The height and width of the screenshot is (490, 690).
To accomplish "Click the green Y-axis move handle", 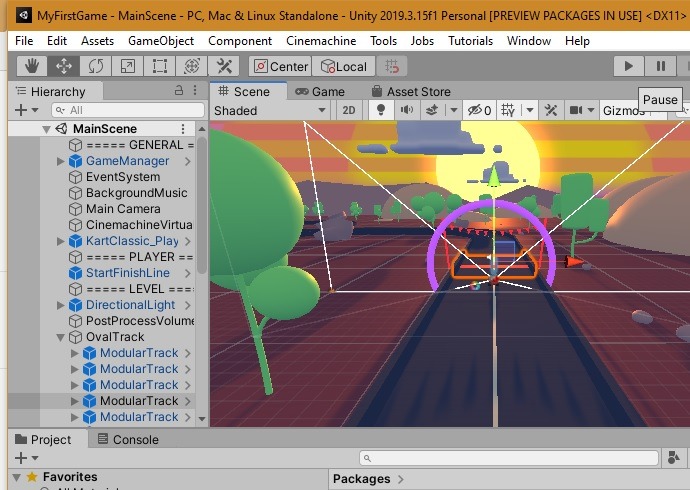I will 494,177.
